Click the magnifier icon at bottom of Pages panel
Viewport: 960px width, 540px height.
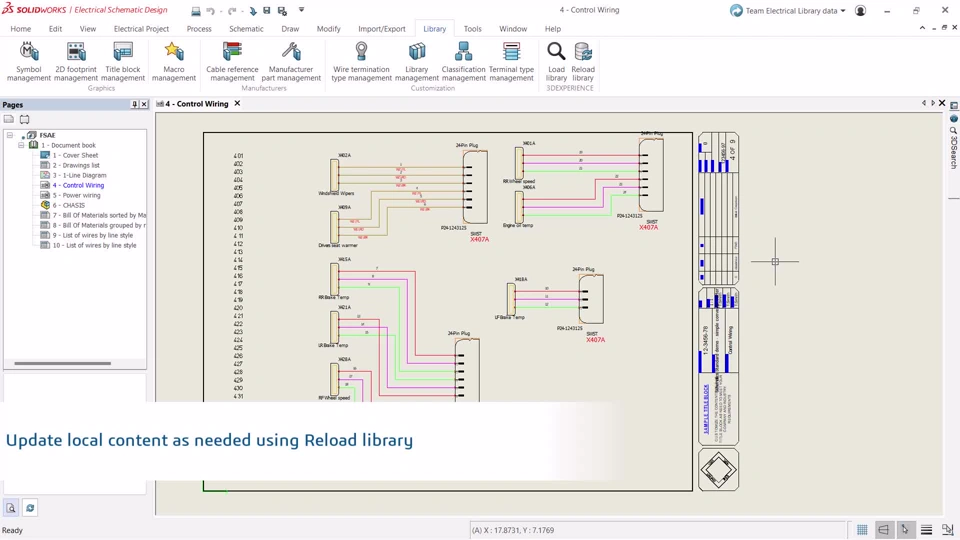pos(11,508)
